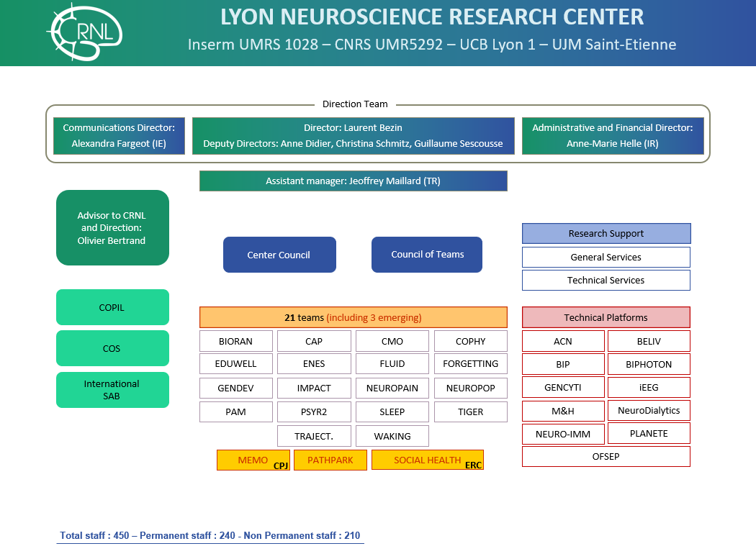
Task: Open the Administrative and Financial Director box
Action: point(613,136)
